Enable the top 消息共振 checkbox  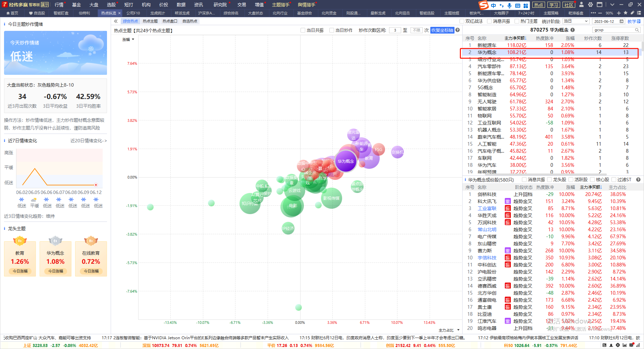coord(489,21)
